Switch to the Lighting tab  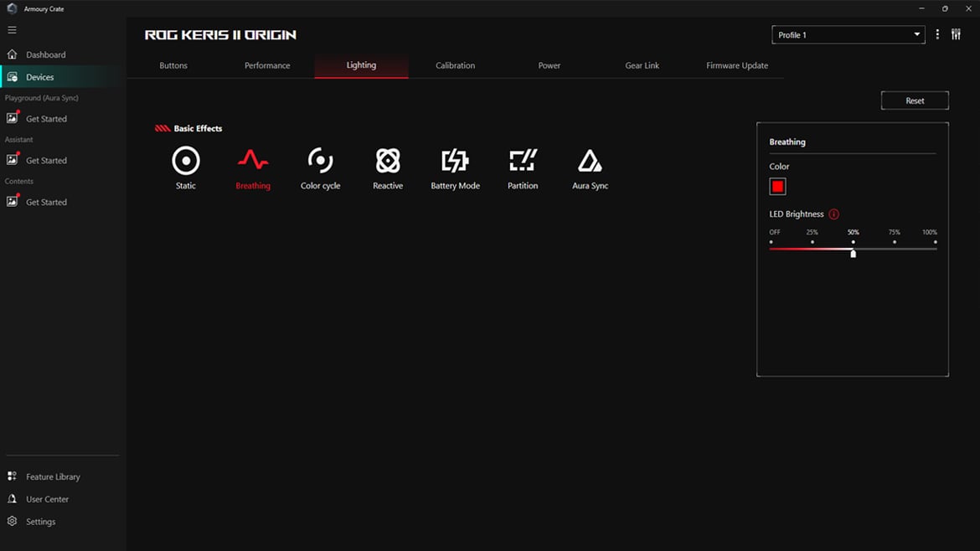(x=361, y=65)
